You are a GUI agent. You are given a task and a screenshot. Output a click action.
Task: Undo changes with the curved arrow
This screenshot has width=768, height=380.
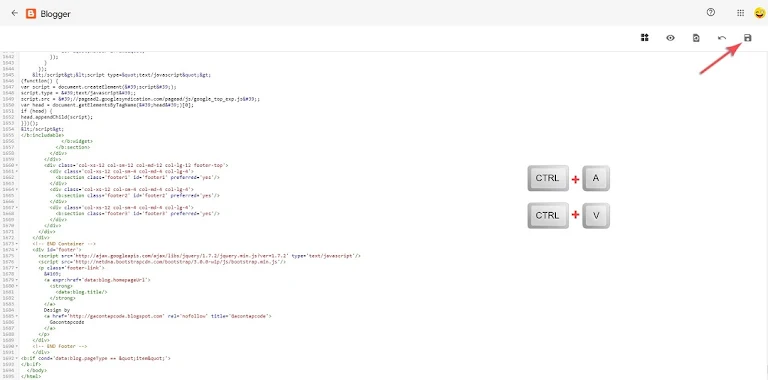(722, 38)
